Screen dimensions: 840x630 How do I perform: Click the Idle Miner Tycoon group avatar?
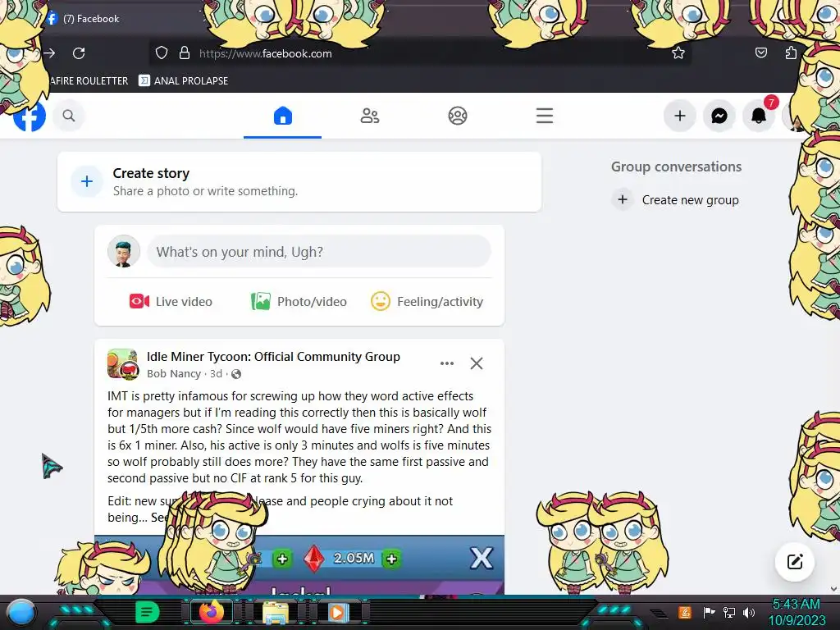pyautogui.click(x=123, y=363)
